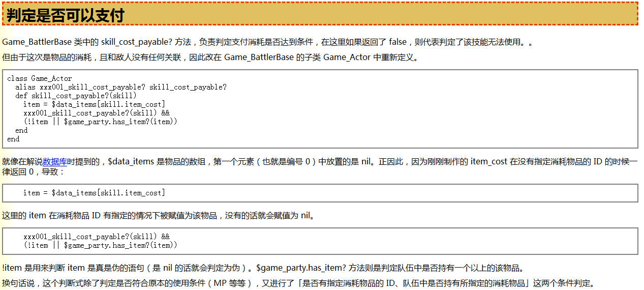Click the 'def skill_cost_payable?(skill)' line
This screenshot has width=644, height=290.
point(76,96)
